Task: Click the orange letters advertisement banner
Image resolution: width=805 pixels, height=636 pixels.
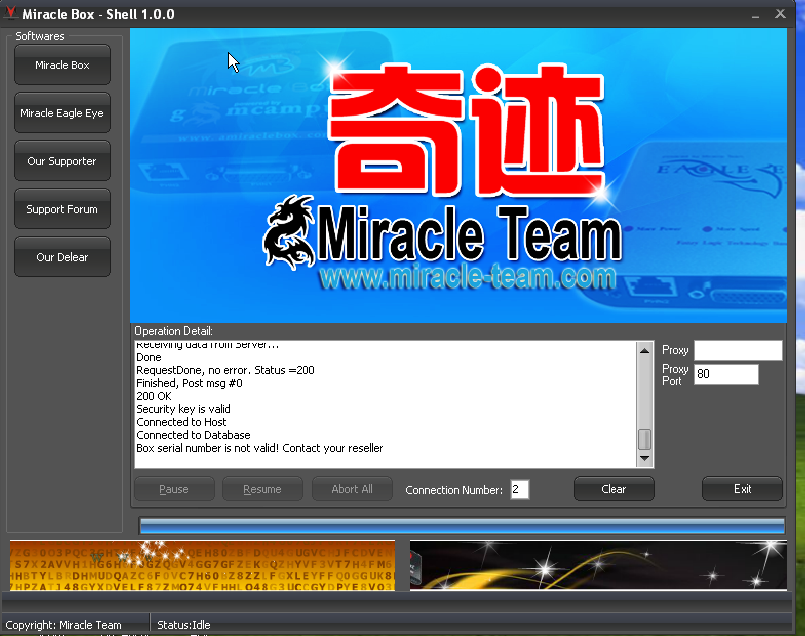Action: click(202, 565)
